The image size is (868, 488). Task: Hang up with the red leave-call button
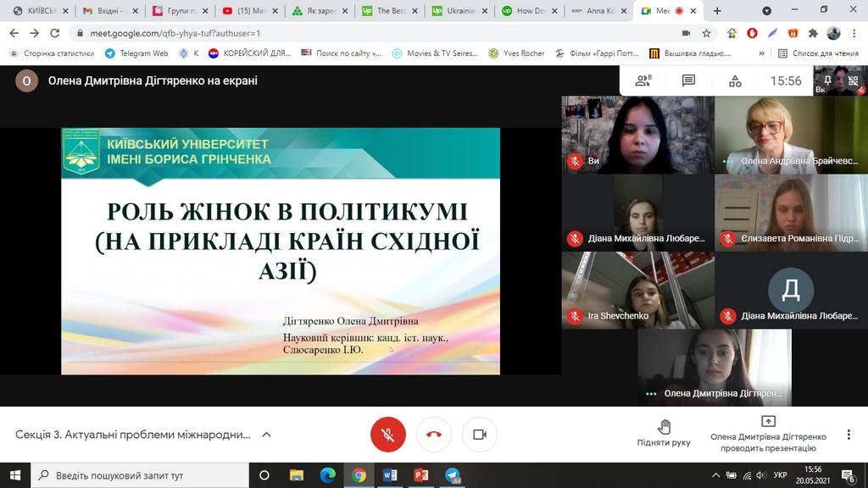(434, 435)
